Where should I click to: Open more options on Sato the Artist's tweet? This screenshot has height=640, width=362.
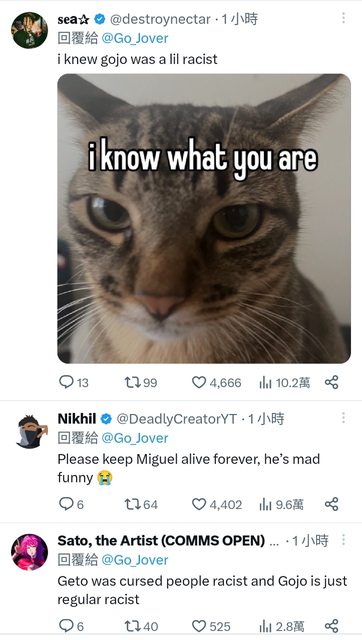(x=343, y=540)
